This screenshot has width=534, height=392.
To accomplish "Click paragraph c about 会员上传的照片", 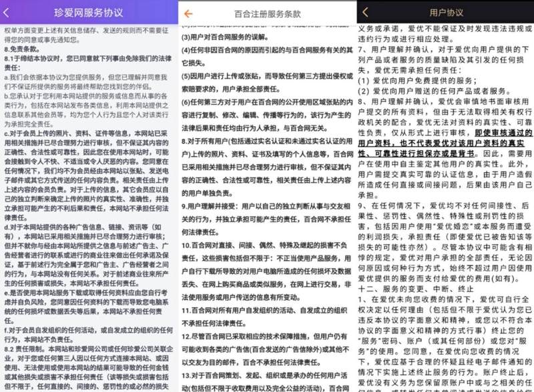I will click(x=87, y=175).
